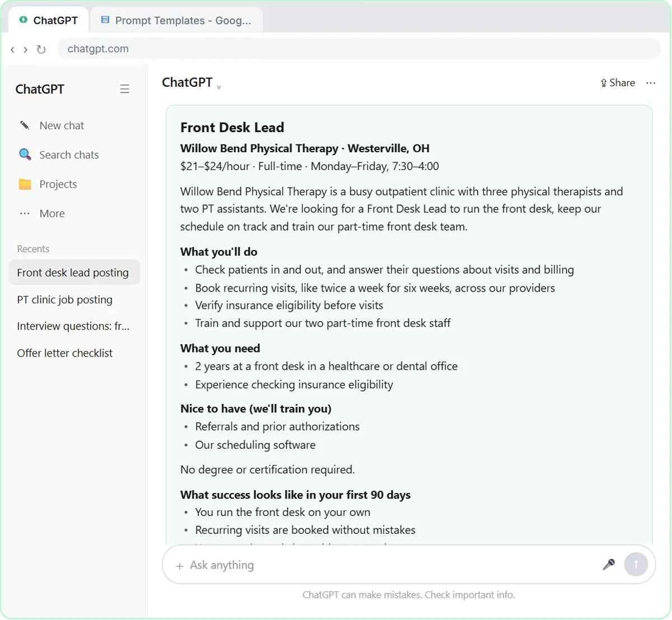672x620 pixels.
Task: Click the chatgpt.com address bar
Action: pyautogui.click(x=359, y=49)
